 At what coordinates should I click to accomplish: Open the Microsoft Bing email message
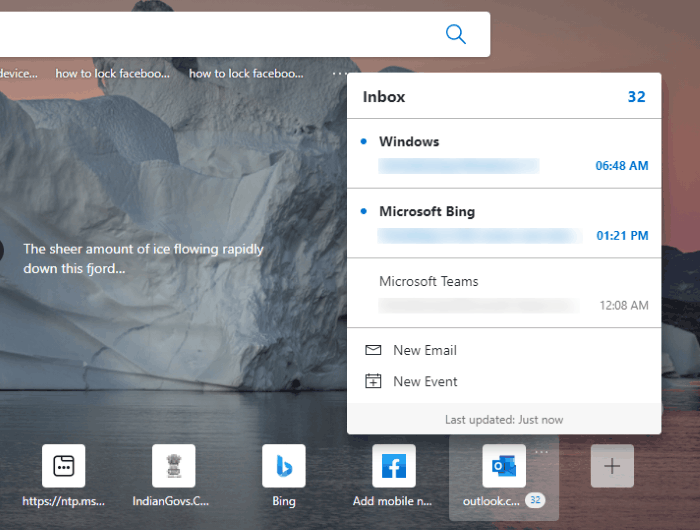504,223
